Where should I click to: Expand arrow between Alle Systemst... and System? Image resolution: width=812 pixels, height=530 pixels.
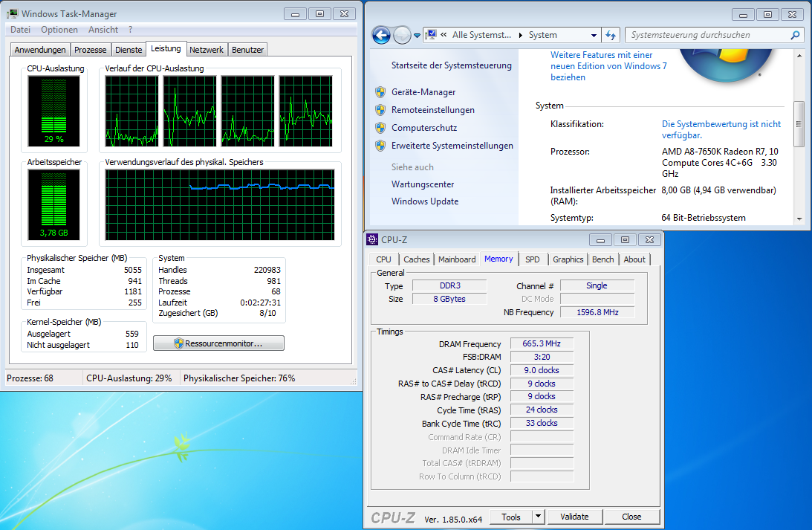coord(521,35)
